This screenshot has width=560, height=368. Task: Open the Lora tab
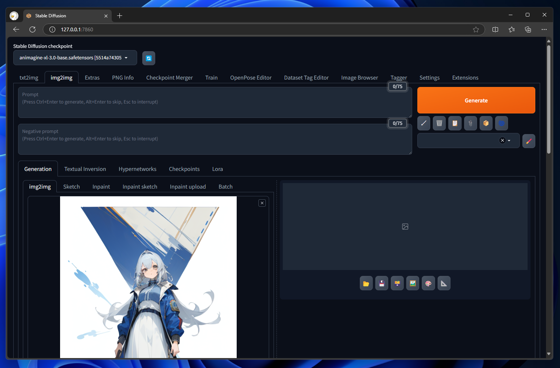point(218,169)
